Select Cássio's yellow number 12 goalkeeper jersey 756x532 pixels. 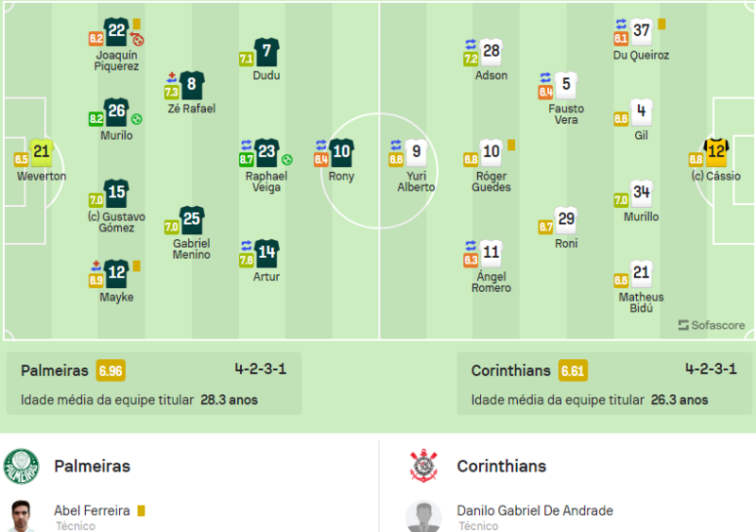716,151
